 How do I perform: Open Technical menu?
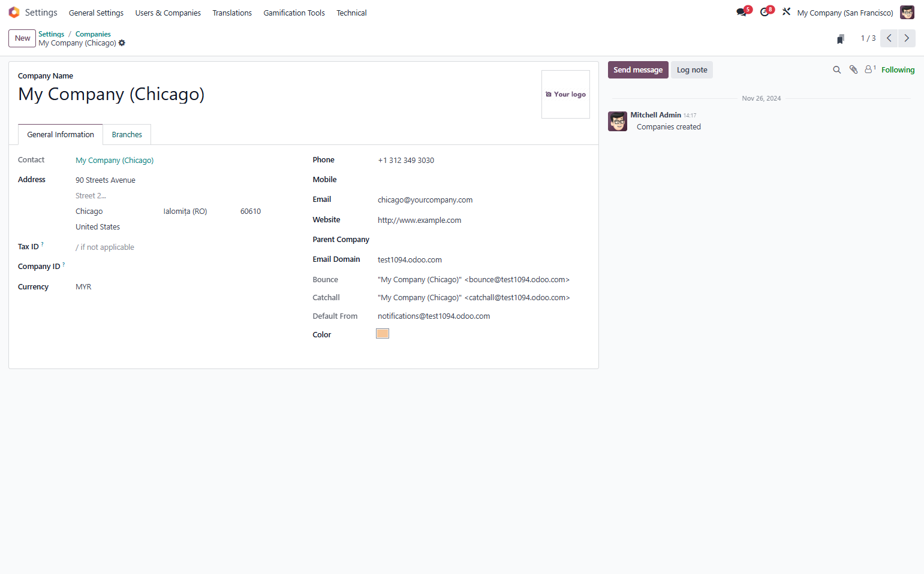(351, 13)
